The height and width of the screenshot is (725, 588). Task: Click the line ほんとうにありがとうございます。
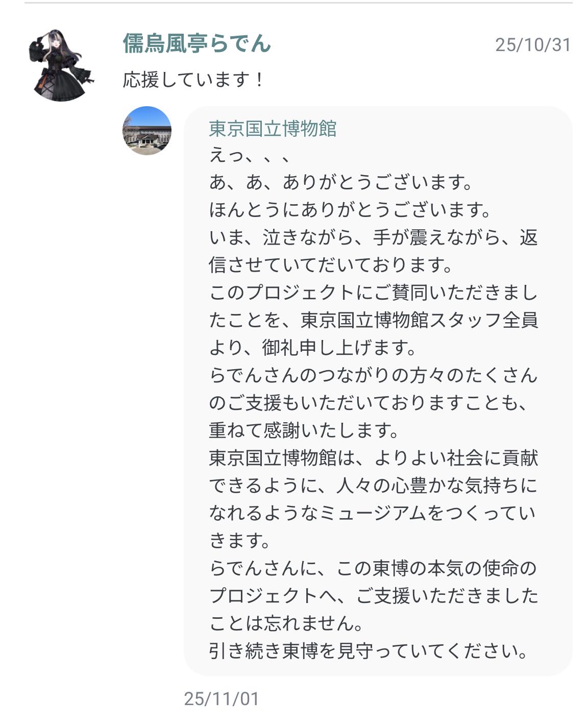tap(350, 210)
